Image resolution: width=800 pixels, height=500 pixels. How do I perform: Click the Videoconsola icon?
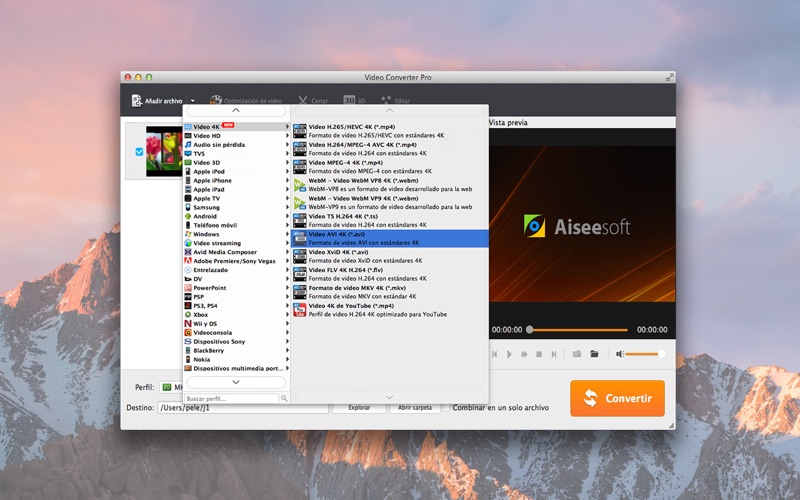click(188, 333)
